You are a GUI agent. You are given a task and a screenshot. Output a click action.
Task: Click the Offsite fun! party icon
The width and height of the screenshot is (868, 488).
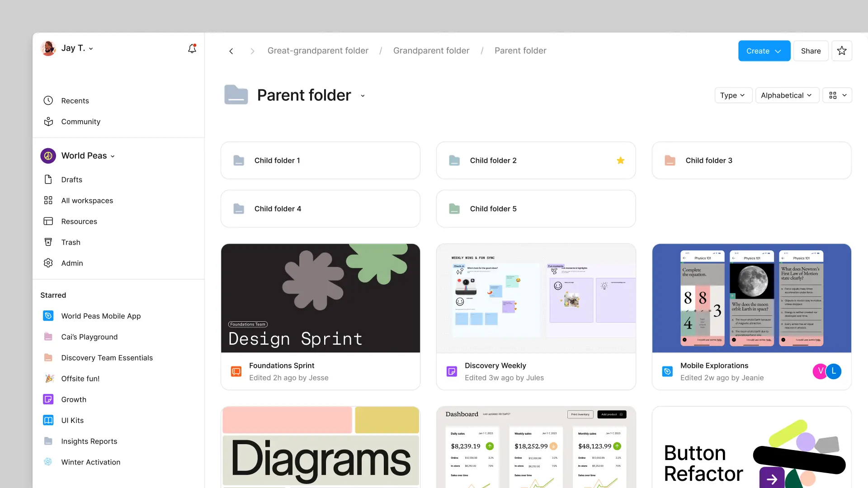49,378
